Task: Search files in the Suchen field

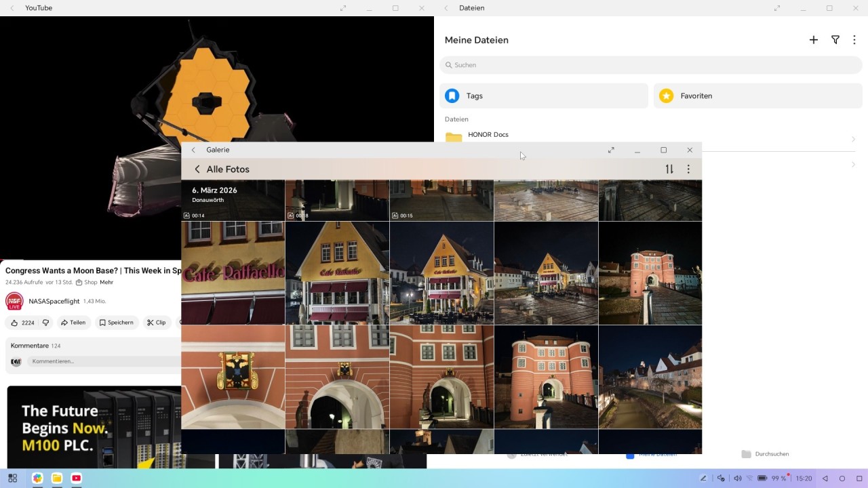Action: pos(651,65)
